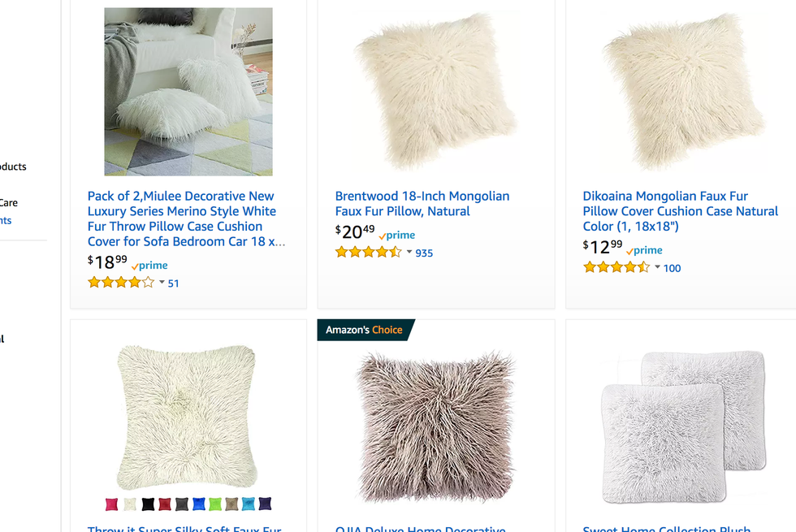Click the Dikoaina pillow star rating
Image resolution: width=796 pixels, height=532 pixels.
pos(616,267)
